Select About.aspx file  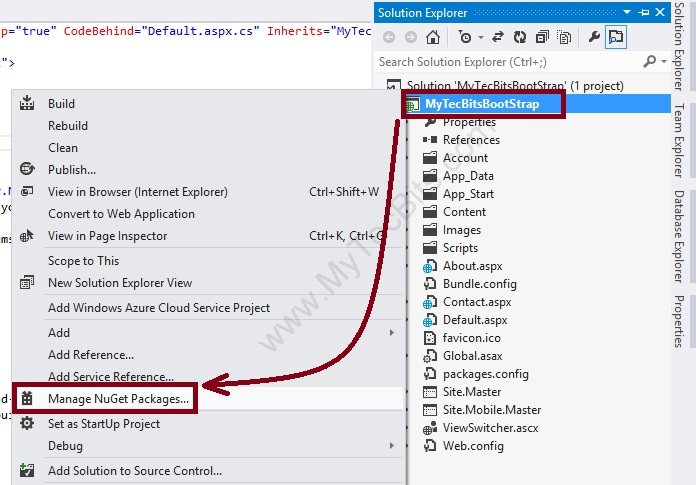coord(472,266)
